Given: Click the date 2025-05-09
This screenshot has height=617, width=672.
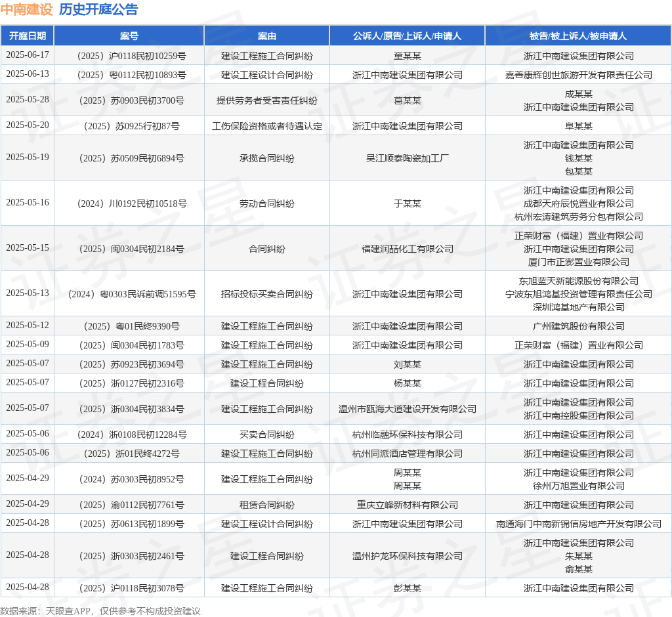Looking at the screenshot, I should 28,345.
